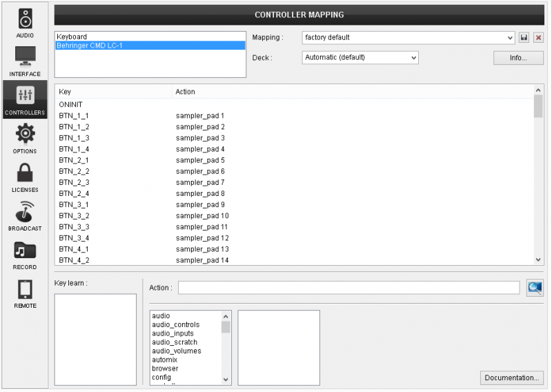552x392 pixels.
Task: Open the Licenses padlock section
Action: point(26,177)
